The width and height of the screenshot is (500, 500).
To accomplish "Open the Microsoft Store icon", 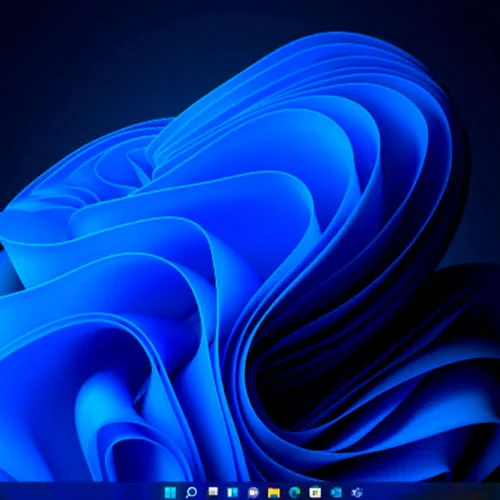I will [315, 492].
